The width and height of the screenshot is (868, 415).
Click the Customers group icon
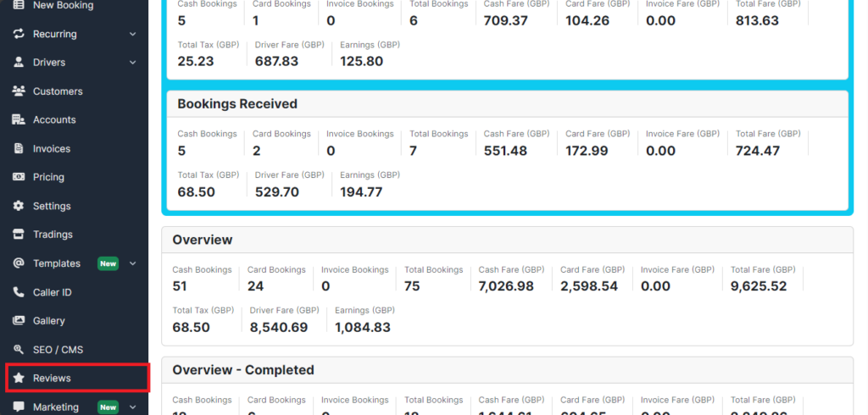[19, 91]
